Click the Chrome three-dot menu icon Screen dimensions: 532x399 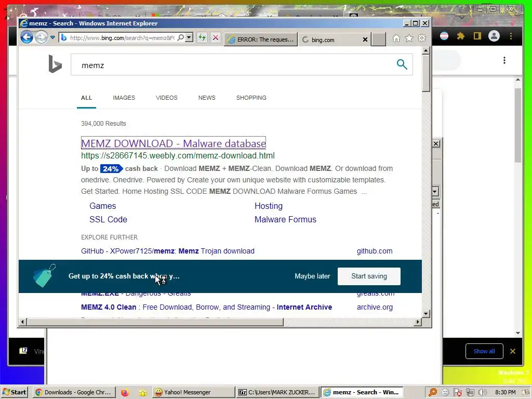tap(511, 36)
